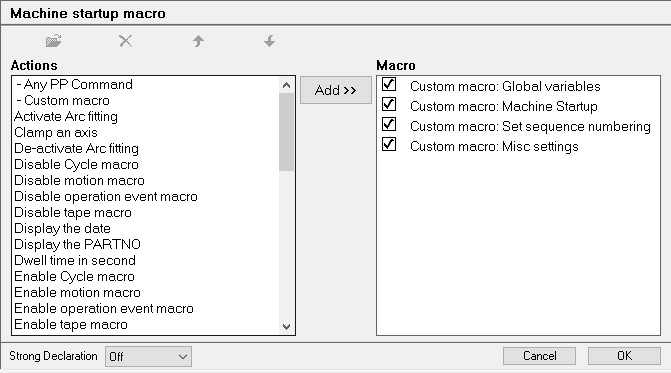Image resolution: width=671 pixels, height=373 pixels.
Task: Choose Dwell time in second action
Action: [75, 261]
